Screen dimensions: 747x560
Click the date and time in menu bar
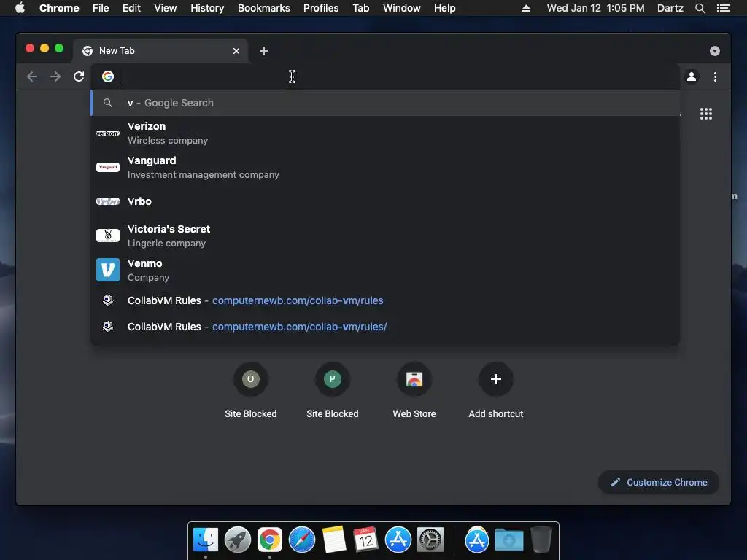coord(595,8)
